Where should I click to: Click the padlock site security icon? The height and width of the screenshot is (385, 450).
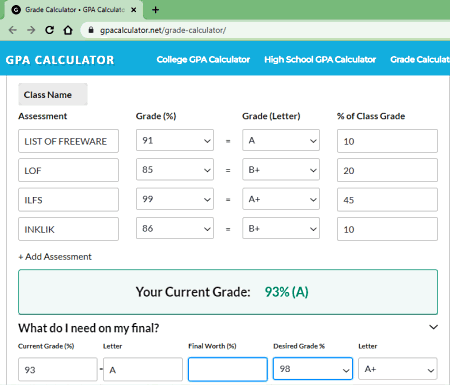click(91, 30)
